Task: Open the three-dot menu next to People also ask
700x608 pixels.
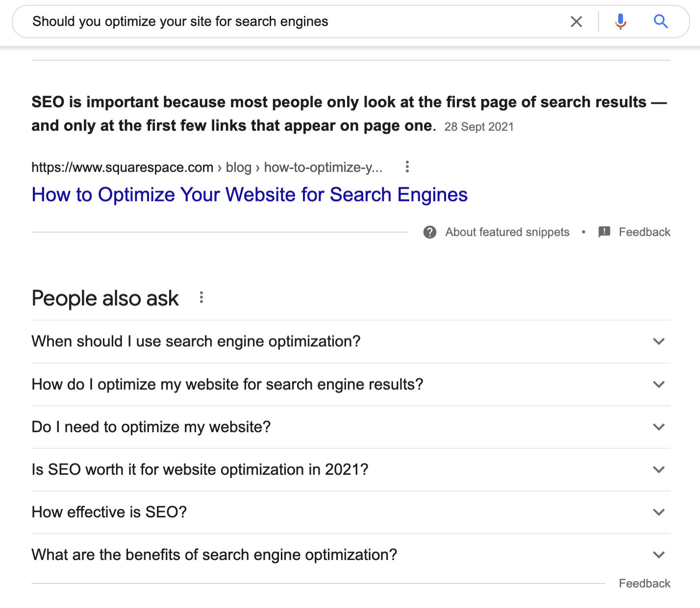Action: (201, 297)
